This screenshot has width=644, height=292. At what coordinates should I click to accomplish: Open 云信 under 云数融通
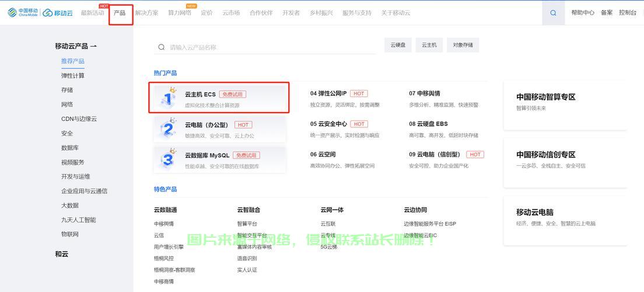(x=159, y=235)
